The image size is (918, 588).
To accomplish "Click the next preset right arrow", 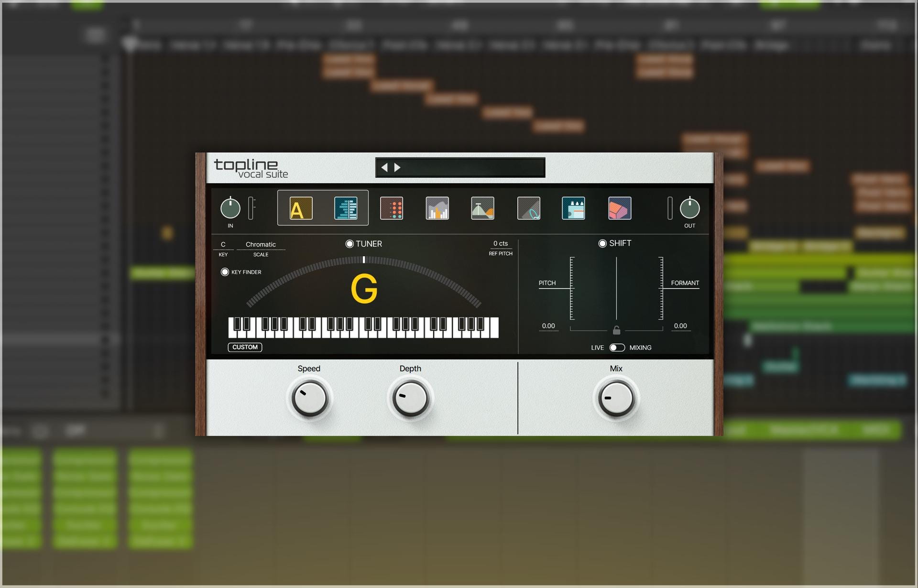I will pyautogui.click(x=397, y=167).
